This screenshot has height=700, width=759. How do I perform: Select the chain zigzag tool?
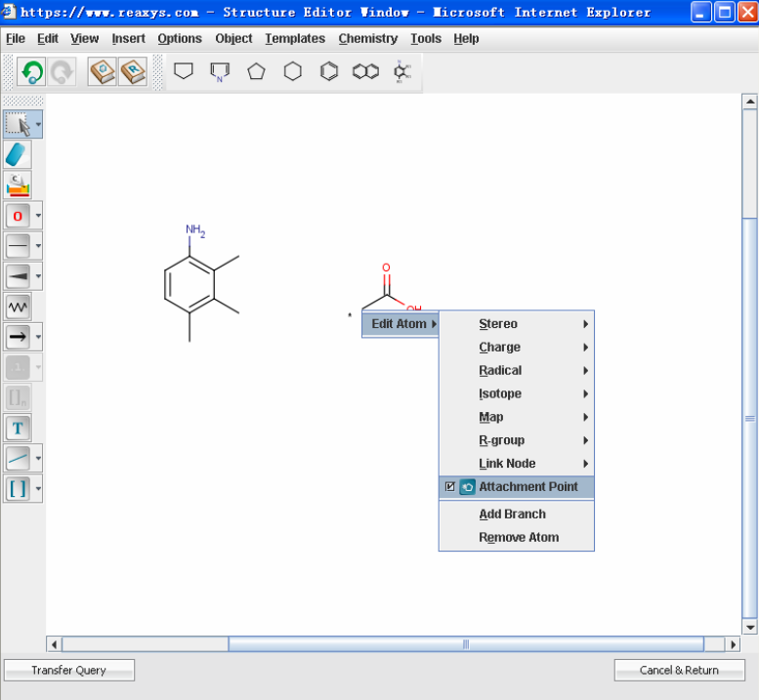[x=18, y=307]
